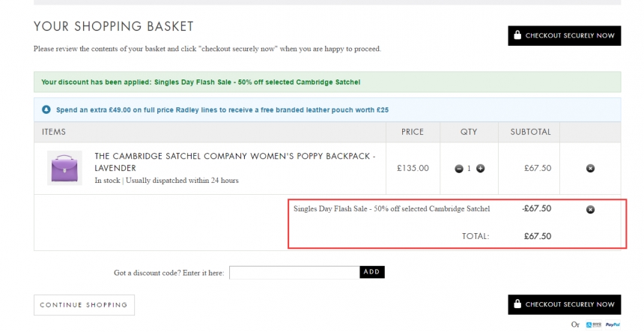Viewport: 644px width, 332px height.
Task: Click the backpack row subtotal £67.50
Action: click(538, 168)
